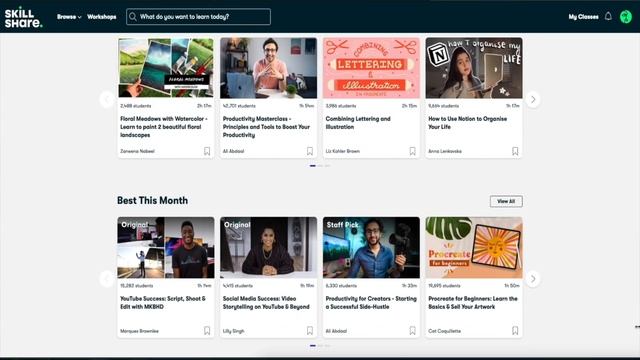Click the search magnifier icon
Image resolution: width=640 pixels, height=360 pixels.
[133, 17]
